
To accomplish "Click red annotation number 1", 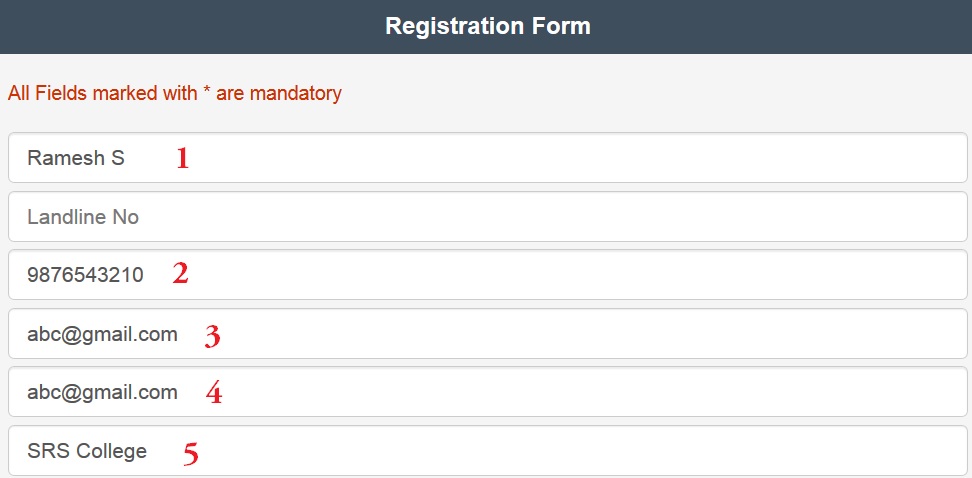I will [182, 158].
